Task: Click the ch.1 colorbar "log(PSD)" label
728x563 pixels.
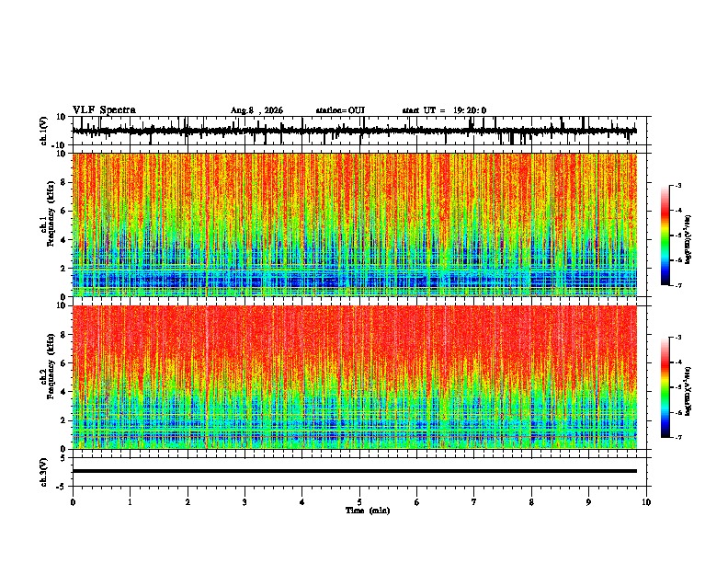Action: (688, 240)
